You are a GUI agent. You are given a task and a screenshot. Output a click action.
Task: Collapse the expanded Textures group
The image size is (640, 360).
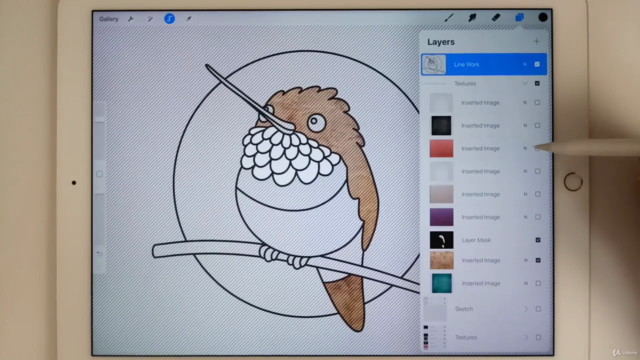(x=525, y=84)
